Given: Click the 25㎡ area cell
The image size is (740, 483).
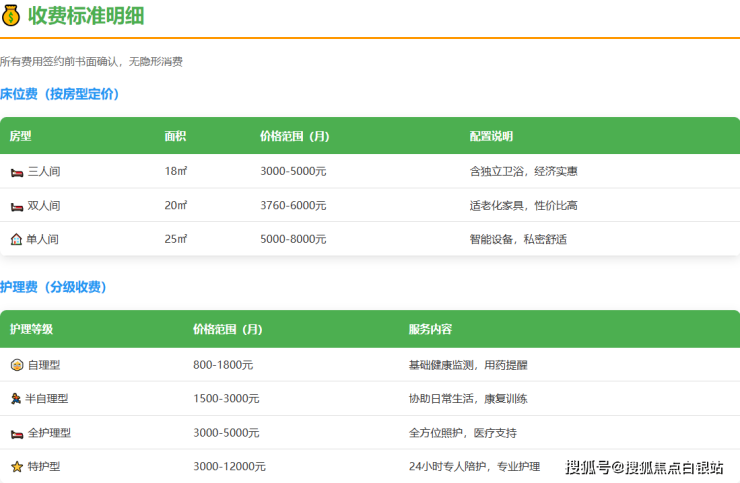Looking at the screenshot, I should (176, 239).
